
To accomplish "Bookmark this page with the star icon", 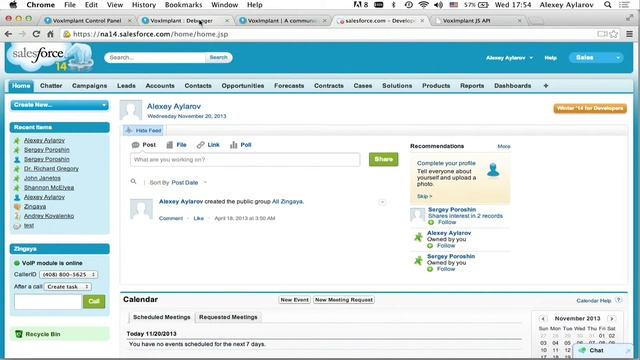I will pos(613,34).
